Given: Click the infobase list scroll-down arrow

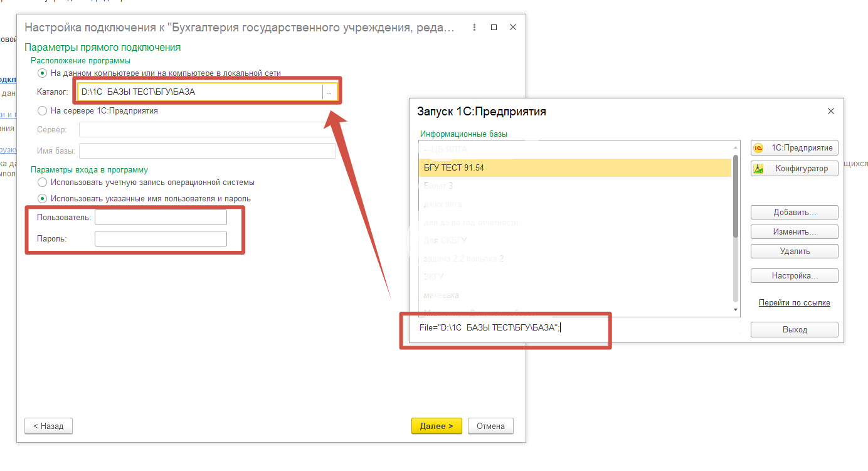Looking at the screenshot, I should [736, 309].
